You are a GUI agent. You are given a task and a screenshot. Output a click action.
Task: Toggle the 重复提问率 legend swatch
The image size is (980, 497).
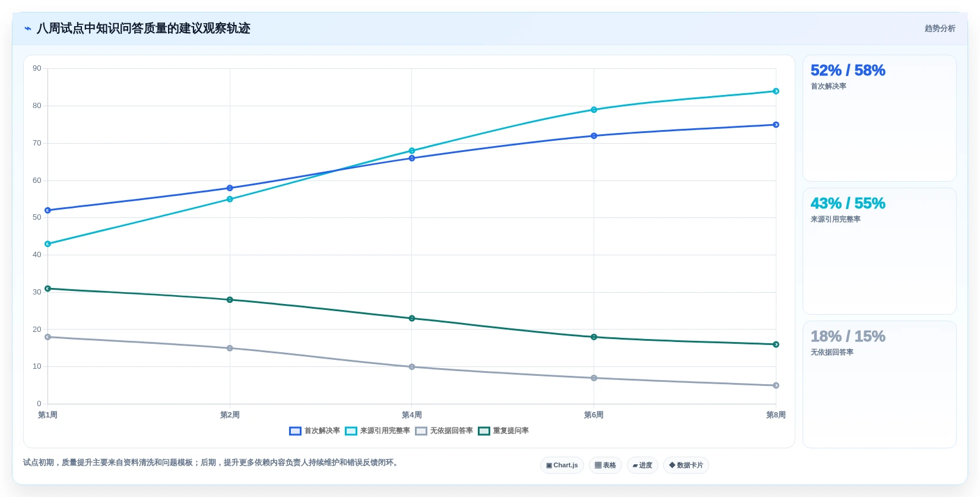pyautogui.click(x=484, y=431)
